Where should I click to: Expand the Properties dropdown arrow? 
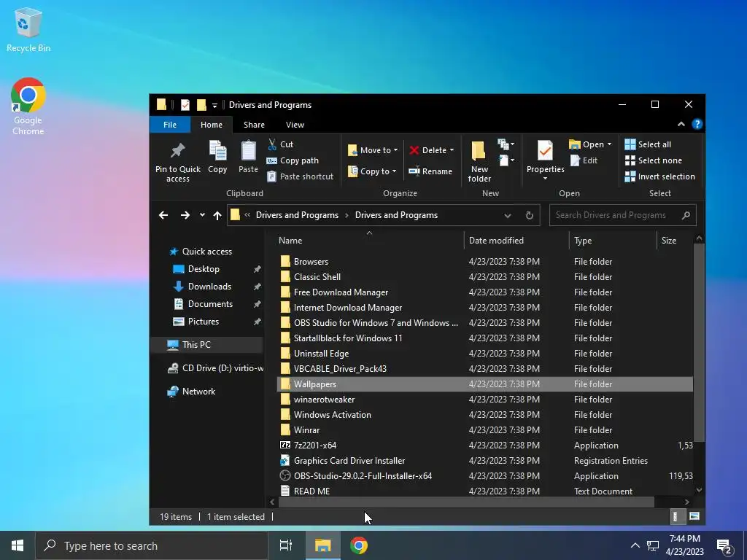tap(545, 179)
